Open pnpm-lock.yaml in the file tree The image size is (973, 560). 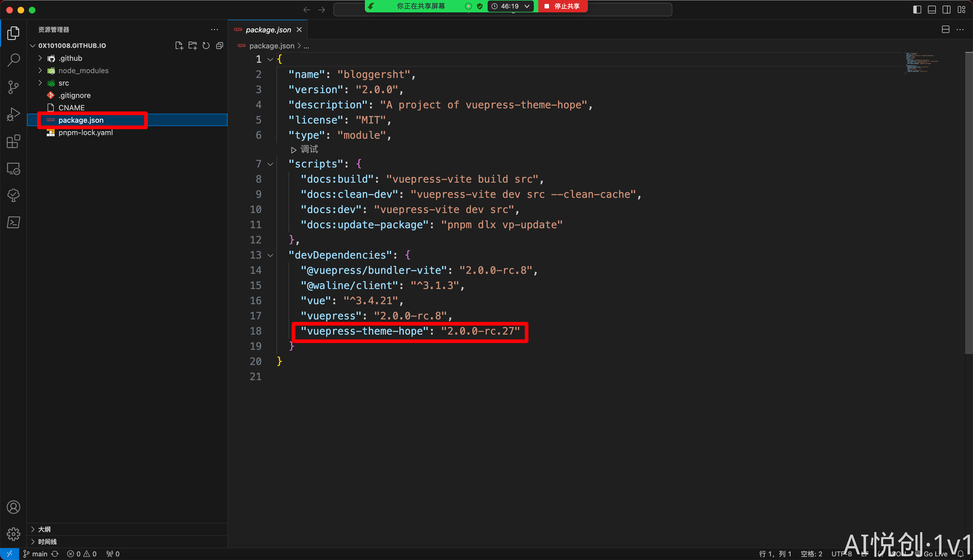(x=85, y=133)
